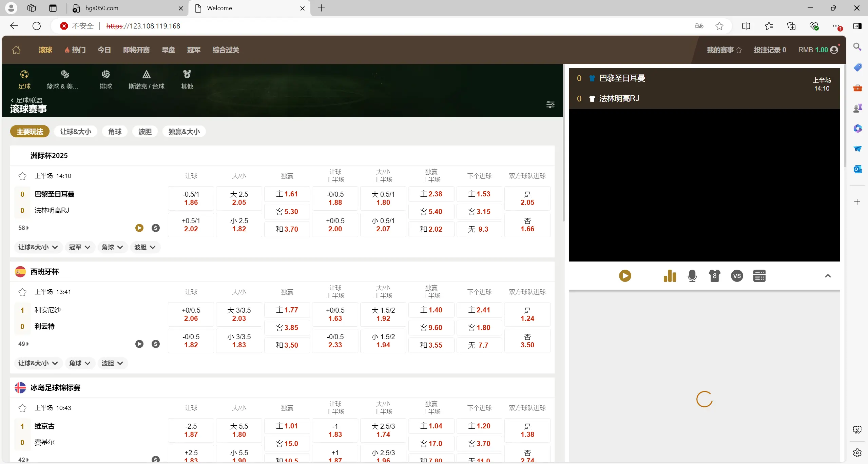Favorite the 巴黎圣日耳曼 match star
868x464 pixels.
[22, 176]
